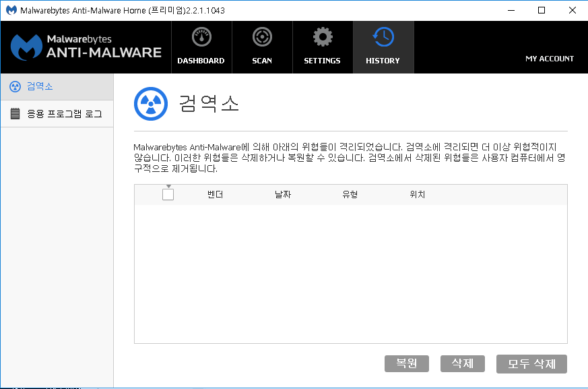Click the Malwarebytes Anti-Malware logo

click(86, 47)
